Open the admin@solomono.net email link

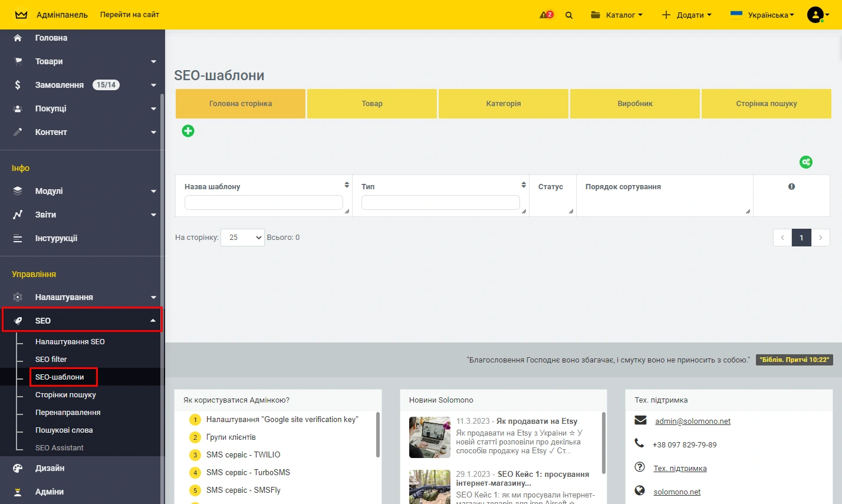pos(692,421)
